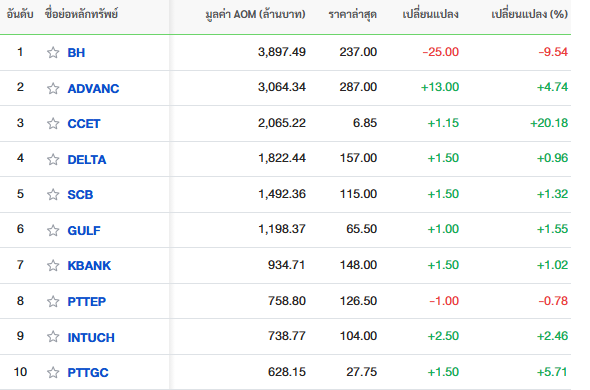Image resolution: width=590 pixels, height=390 pixels.
Task: Toggle the favorite star for ADVANC
Action: [53, 88]
